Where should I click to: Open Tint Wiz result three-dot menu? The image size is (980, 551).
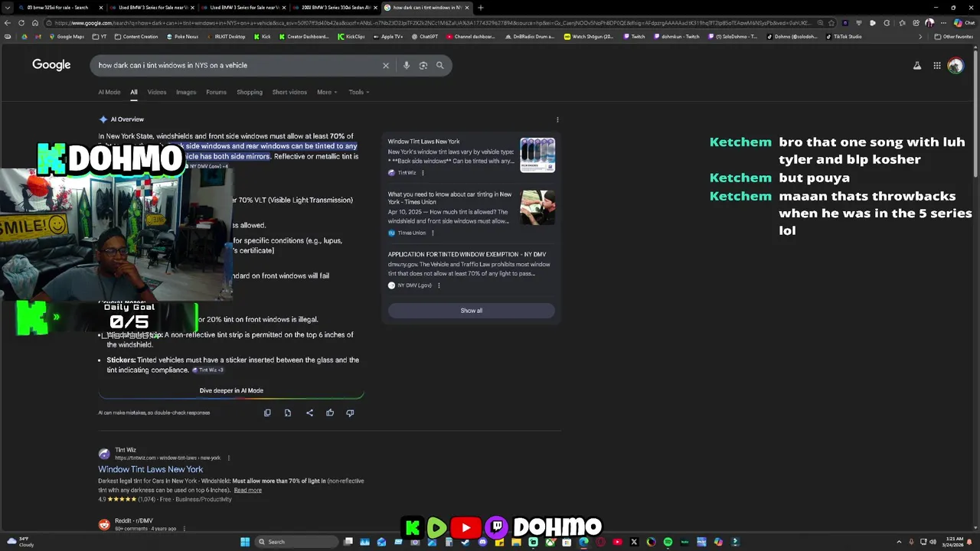tap(228, 458)
